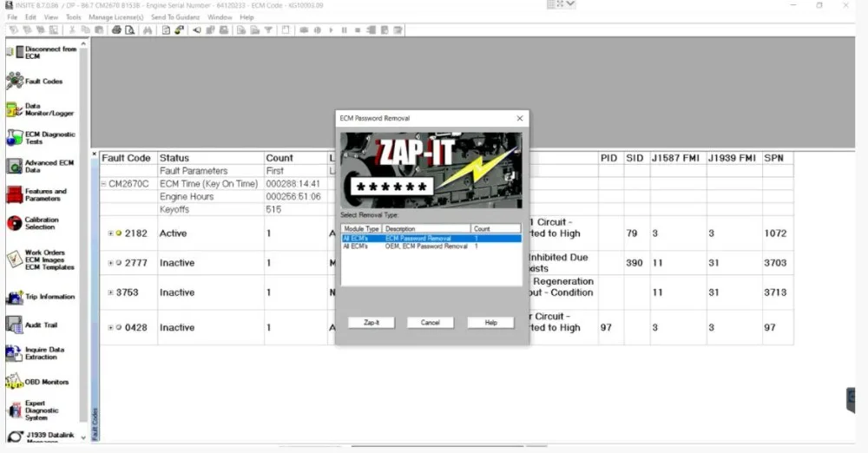
Task: Click SPN value 1072
Action: click(x=775, y=233)
